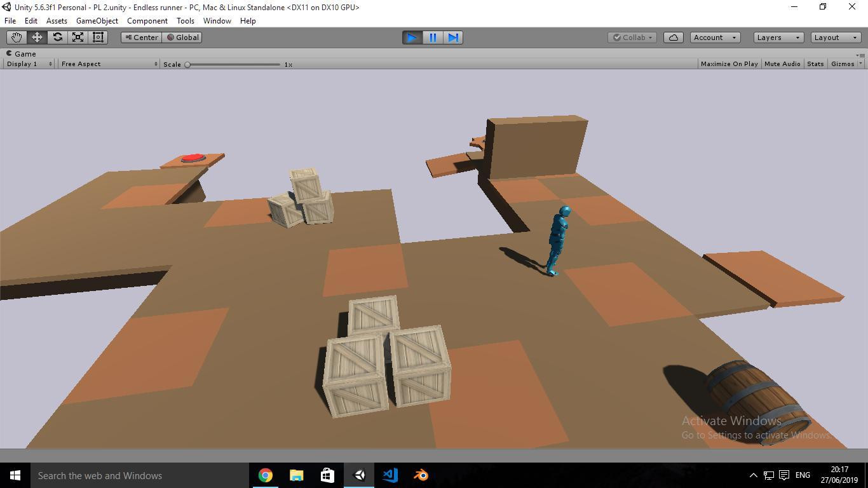
Task: Open the File menu
Action: pyautogui.click(x=10, y=20)
